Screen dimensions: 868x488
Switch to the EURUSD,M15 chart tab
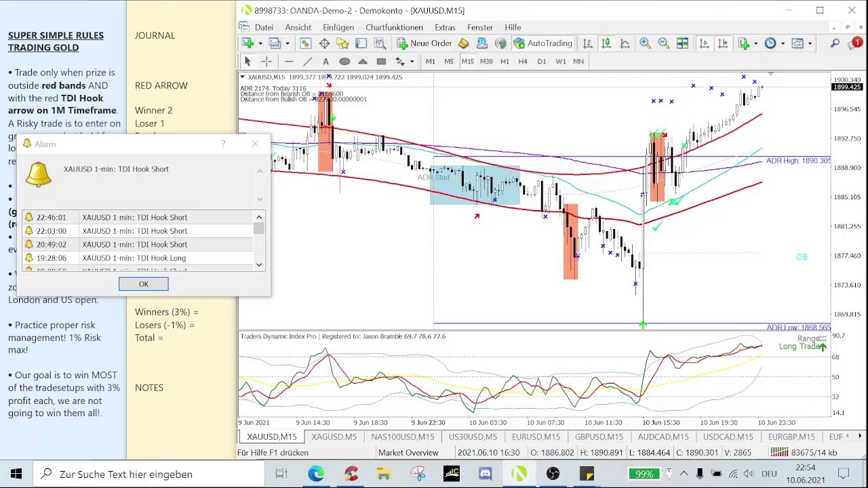[536, 436]
